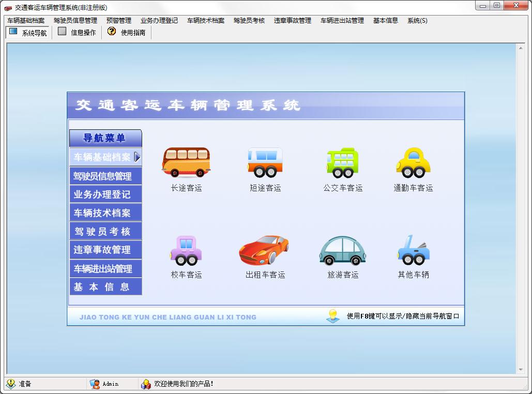The width and height of the screenshot is (532, 394).
Task: Select the red 出租车客运 sports car icon
Action: coord(264,250)
